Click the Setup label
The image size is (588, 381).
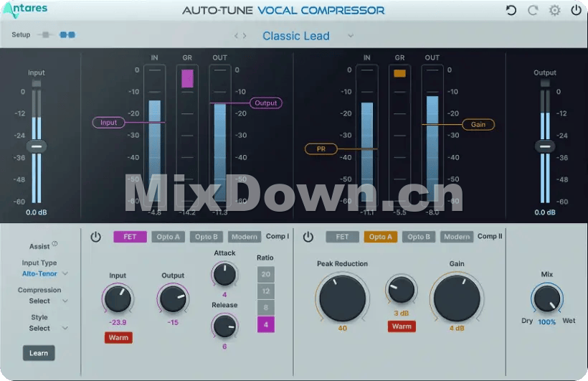coord(21,34)
